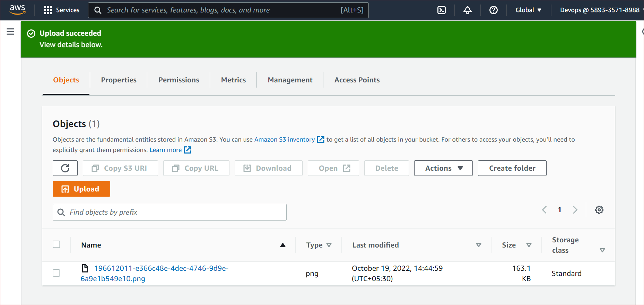644x305 pixels.
Task: Go to the next page of objects
Action: point(575,210)
